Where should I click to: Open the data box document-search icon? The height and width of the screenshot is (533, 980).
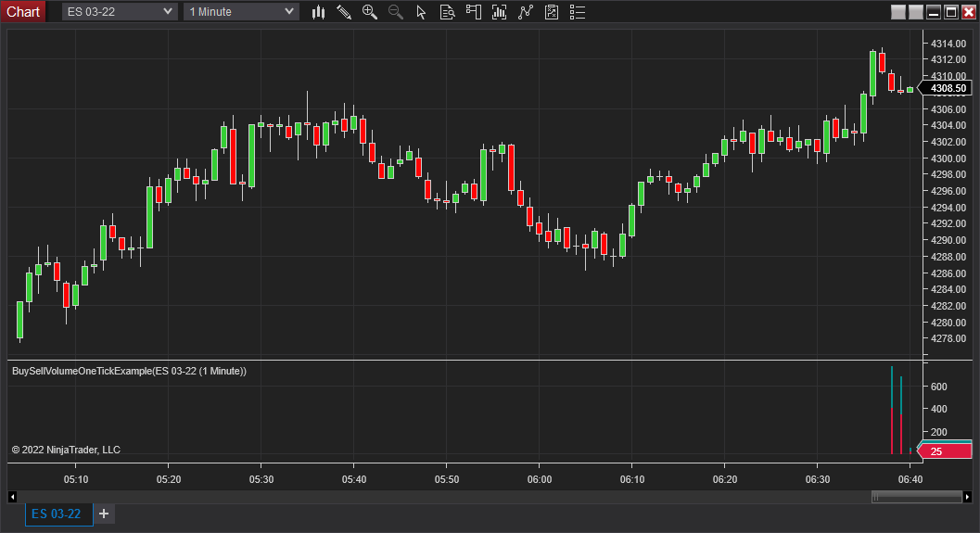[x=447, y=12]
